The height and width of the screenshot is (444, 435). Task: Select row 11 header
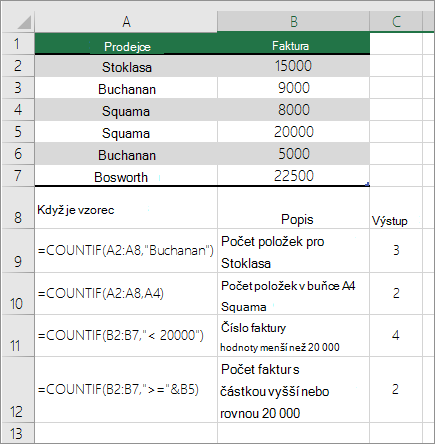[17, 336]
